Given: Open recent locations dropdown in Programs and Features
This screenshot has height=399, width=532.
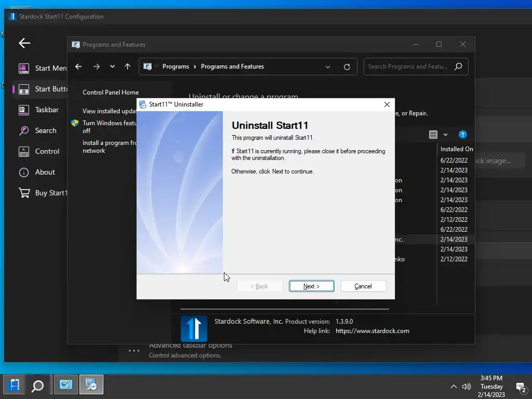Looking at the screenshot, I should point(112,66).
